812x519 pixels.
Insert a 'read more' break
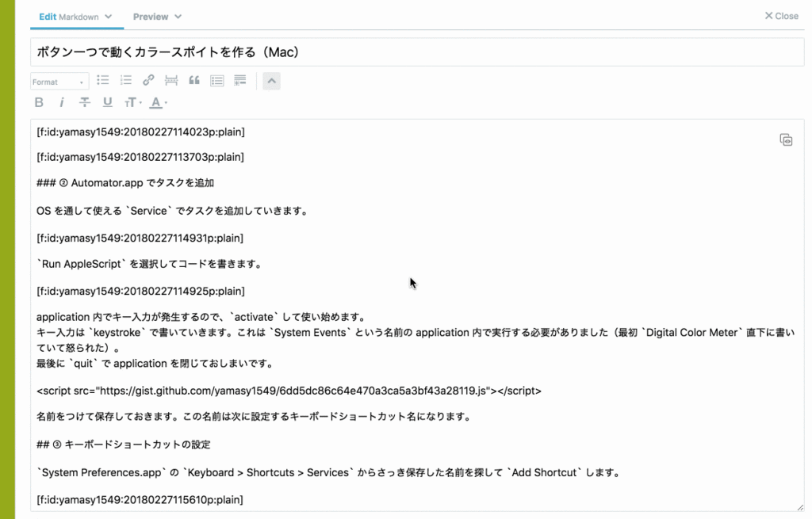(239, 79)
